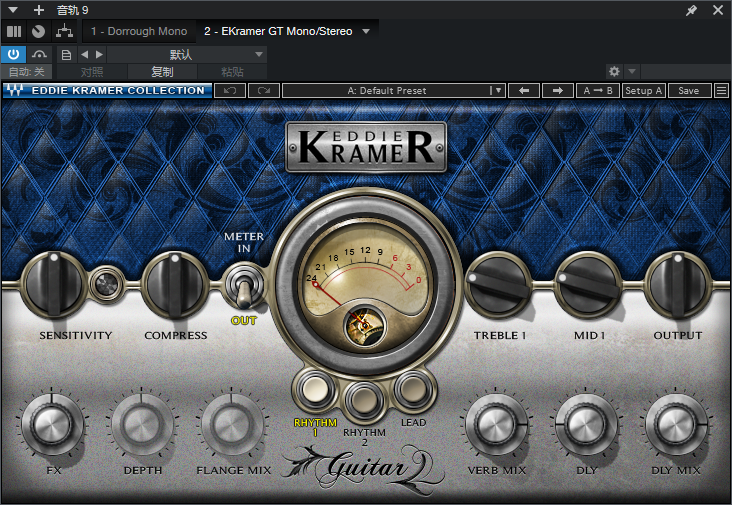This screenshot has width=732, height=505.
Task: Click the Treble 1 knob
Action: pos(499,284)
